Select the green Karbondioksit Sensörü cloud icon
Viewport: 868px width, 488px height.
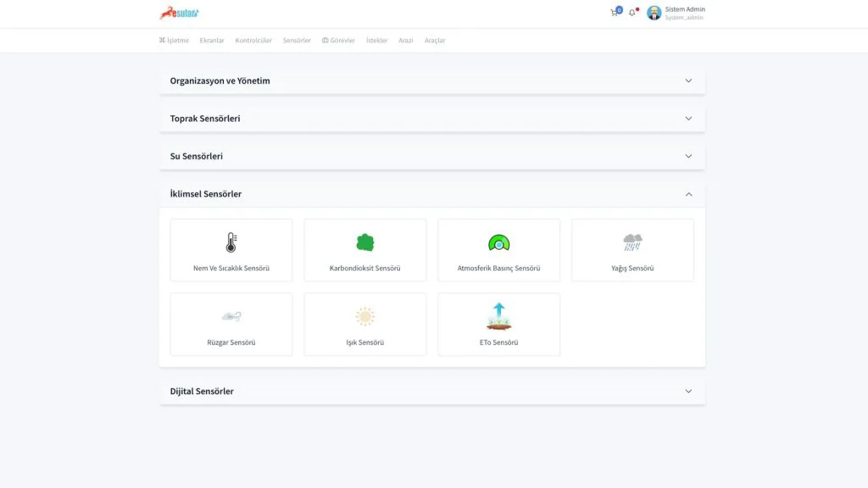point(364,243)
